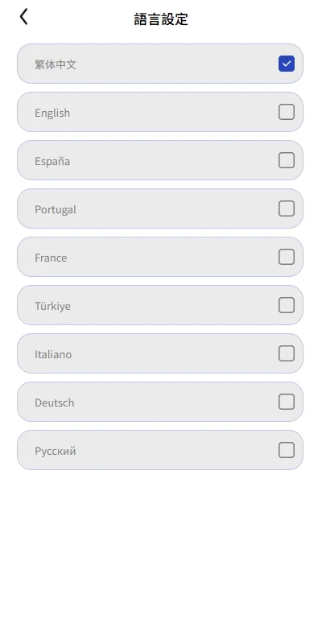Tick the Italiano checkbox
The width and height of the screenshot is (322, 644).
coord(287,353)
